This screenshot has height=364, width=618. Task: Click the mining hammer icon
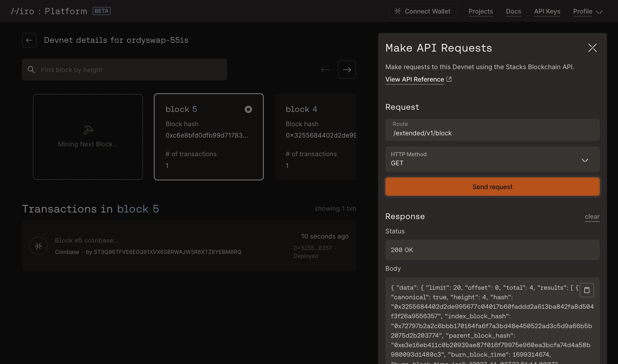88,130
